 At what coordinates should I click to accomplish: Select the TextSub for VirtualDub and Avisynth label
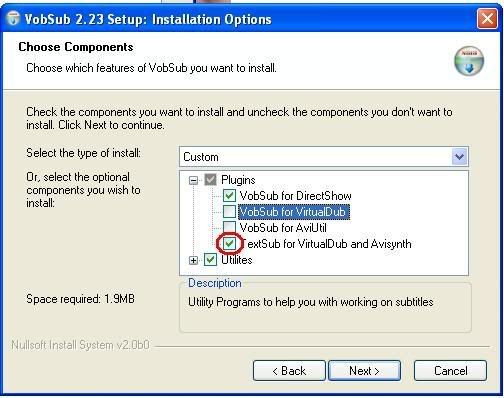pos(326,244)
